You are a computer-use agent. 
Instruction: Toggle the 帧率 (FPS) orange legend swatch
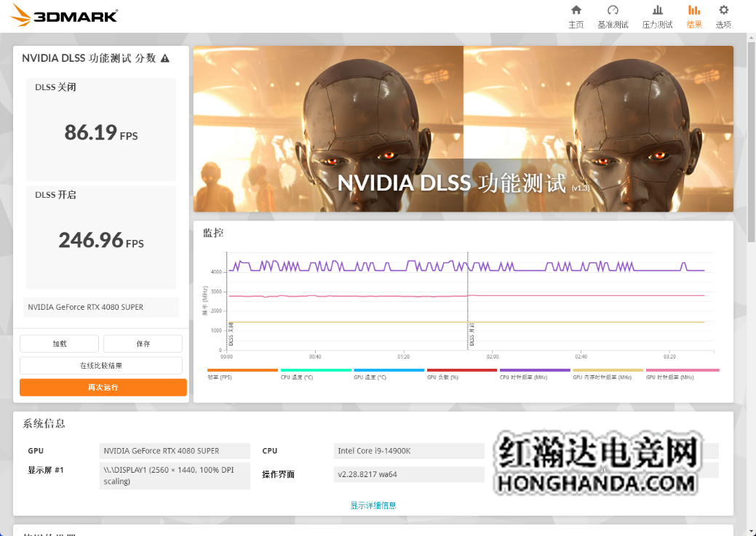(242, 370)
